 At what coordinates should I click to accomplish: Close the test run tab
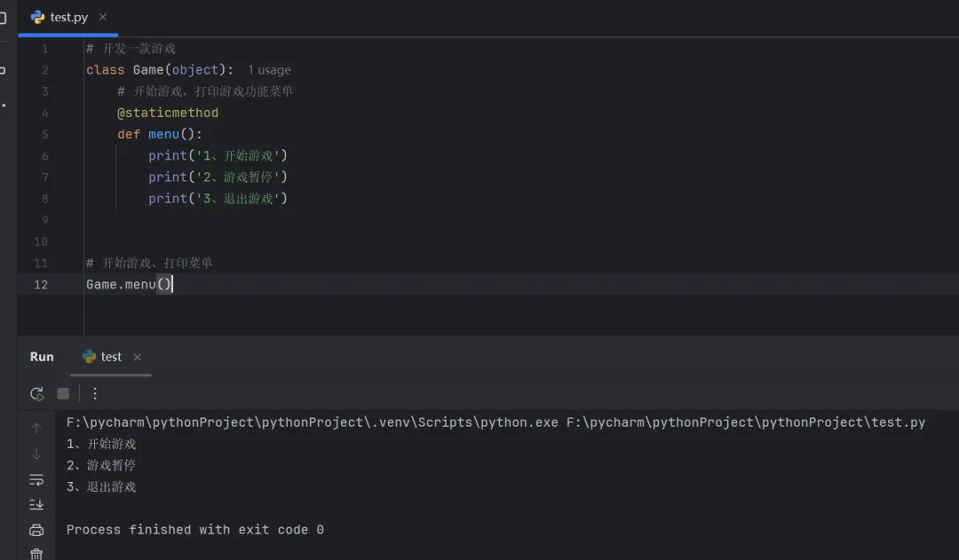point(137,357)
